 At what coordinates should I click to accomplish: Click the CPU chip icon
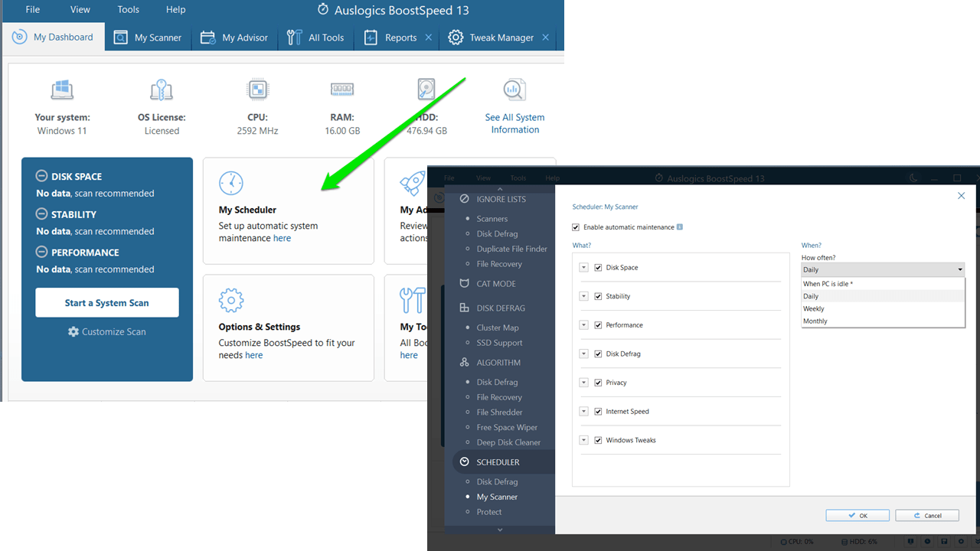tap(257, 90)
